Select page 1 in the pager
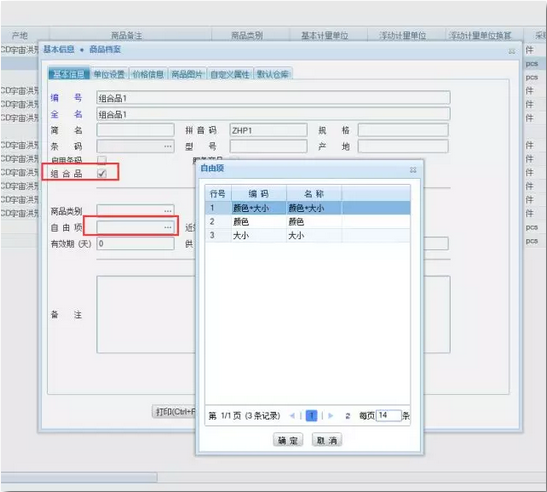Image resolution: width=547 pixels, height=492 pixels. click(x=312, y=416)
